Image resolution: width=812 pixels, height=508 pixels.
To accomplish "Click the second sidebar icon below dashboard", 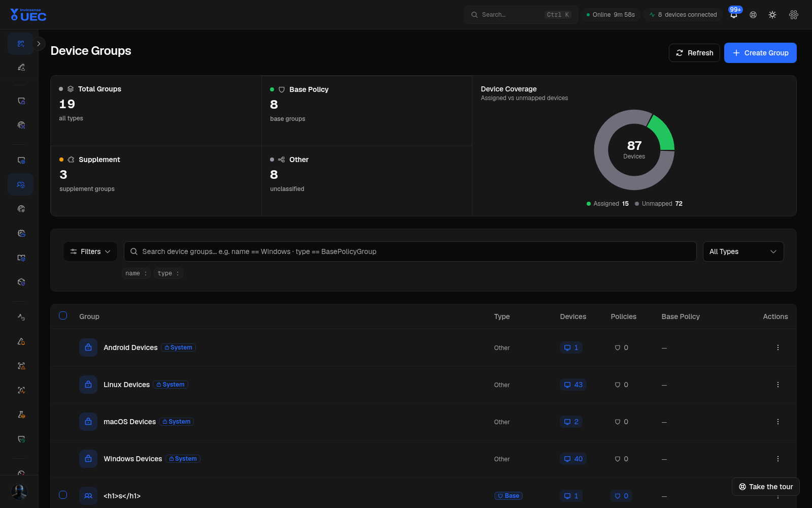I will click(21, 67).
